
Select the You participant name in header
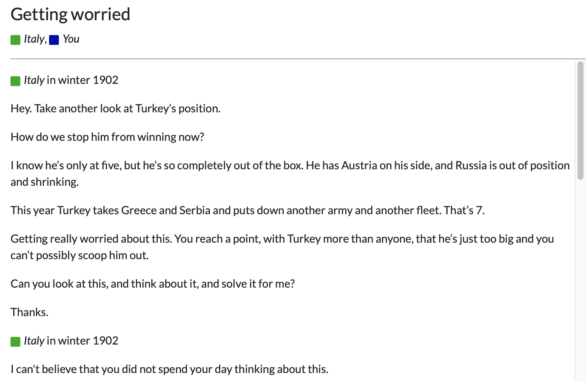(71, 39)
